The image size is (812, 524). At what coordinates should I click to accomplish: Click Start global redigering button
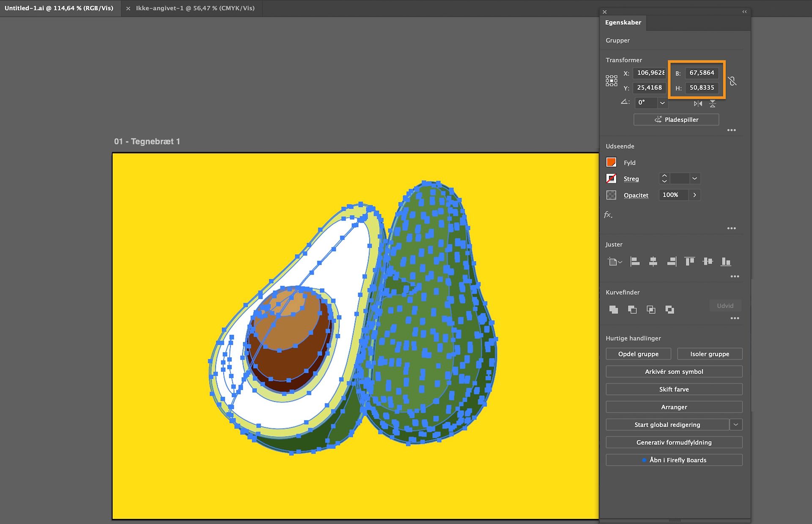pyautogui.click(x=667, y=425)
